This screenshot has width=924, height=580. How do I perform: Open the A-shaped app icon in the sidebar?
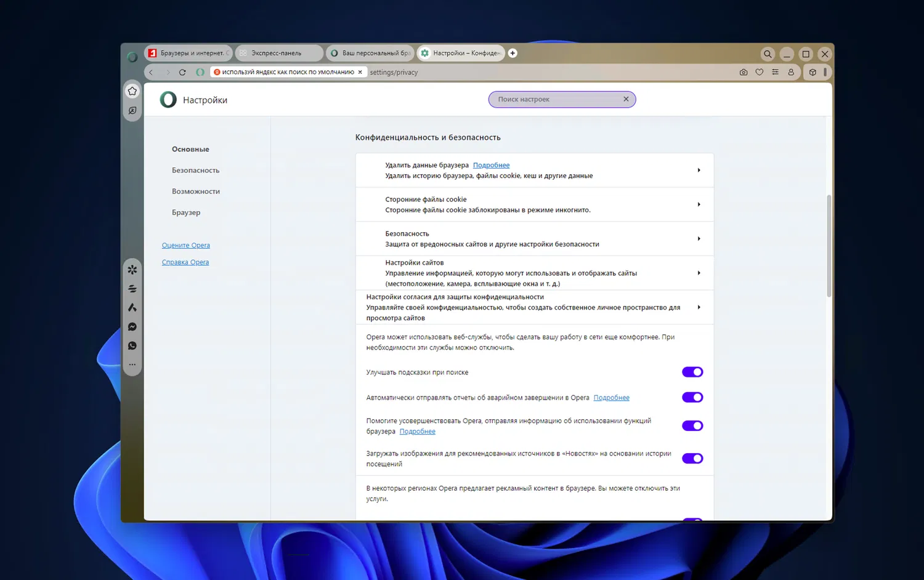click(132, 308)
